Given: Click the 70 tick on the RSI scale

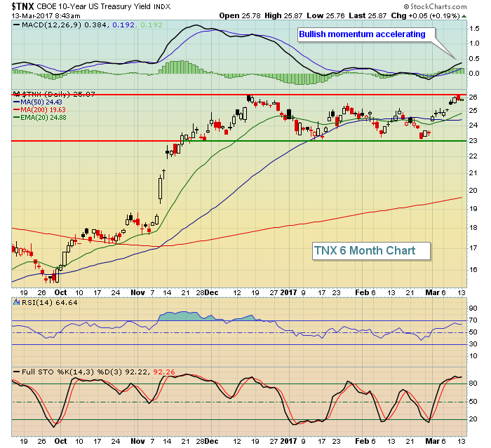Looking at the screenshot, I should (x=473, y=320).
